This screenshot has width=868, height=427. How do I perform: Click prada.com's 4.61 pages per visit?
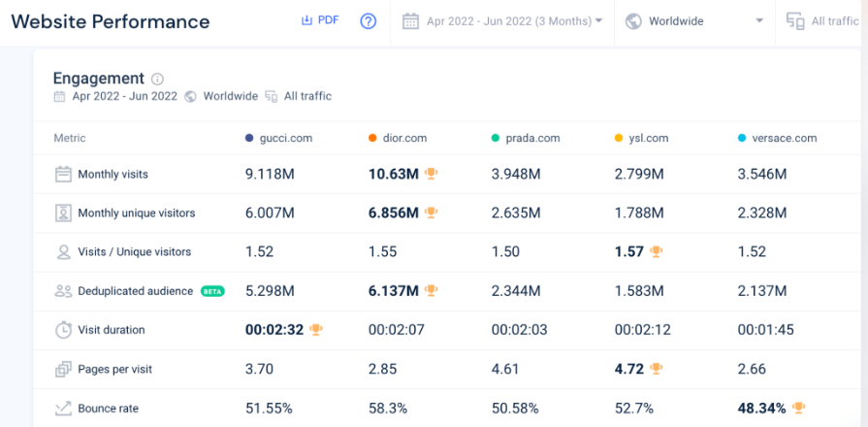[x=505, y=369]
